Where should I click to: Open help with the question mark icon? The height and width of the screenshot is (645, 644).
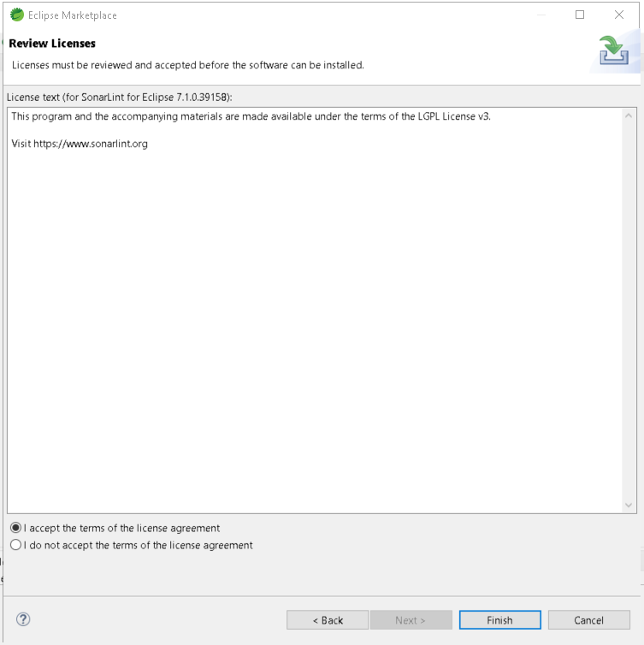click(x=23, y=619)
